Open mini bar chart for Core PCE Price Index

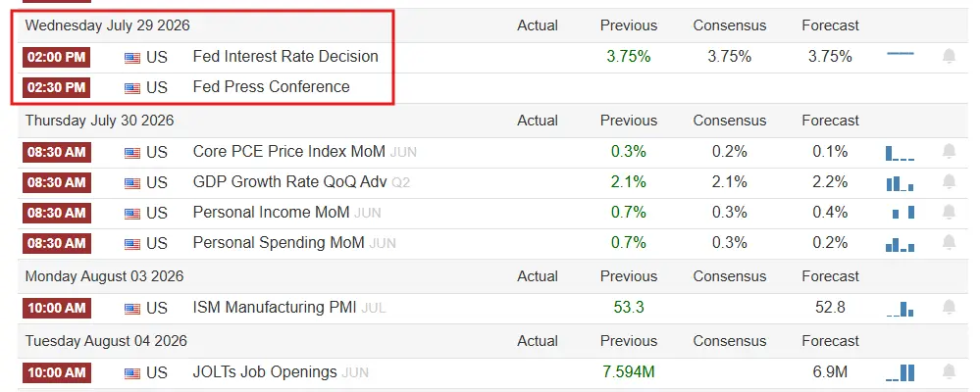900,153
